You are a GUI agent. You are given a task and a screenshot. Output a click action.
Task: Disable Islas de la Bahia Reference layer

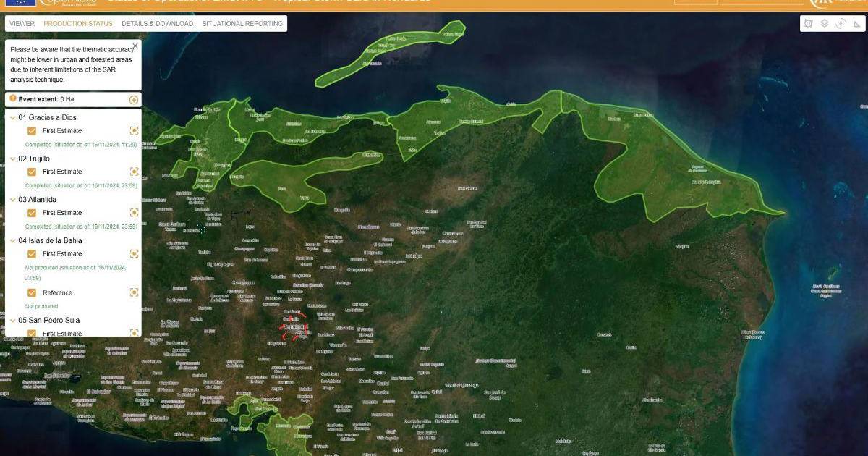pyautogui.click(x=32, y=292)
